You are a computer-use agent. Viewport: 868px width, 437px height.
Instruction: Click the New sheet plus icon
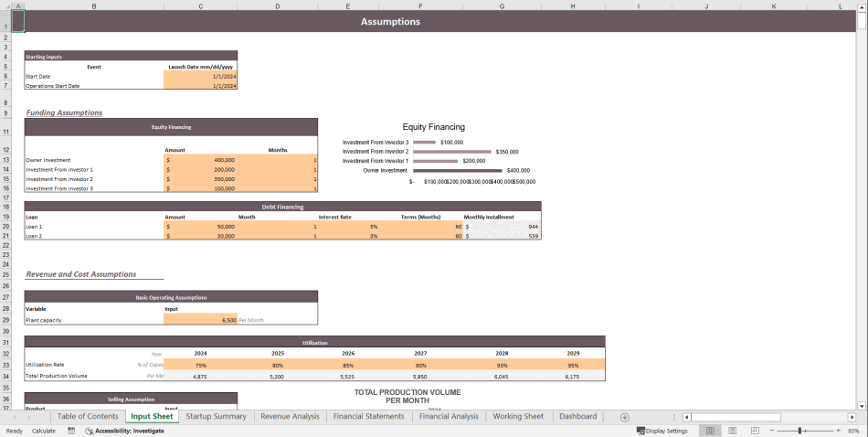pos(625,417)
